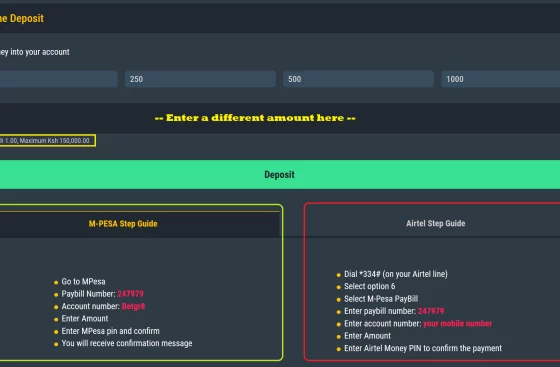Image resolution: width=560 pixels, height=367 pixels.
Task: Open the M-PESA Step Guide tab
Action: 123,224
